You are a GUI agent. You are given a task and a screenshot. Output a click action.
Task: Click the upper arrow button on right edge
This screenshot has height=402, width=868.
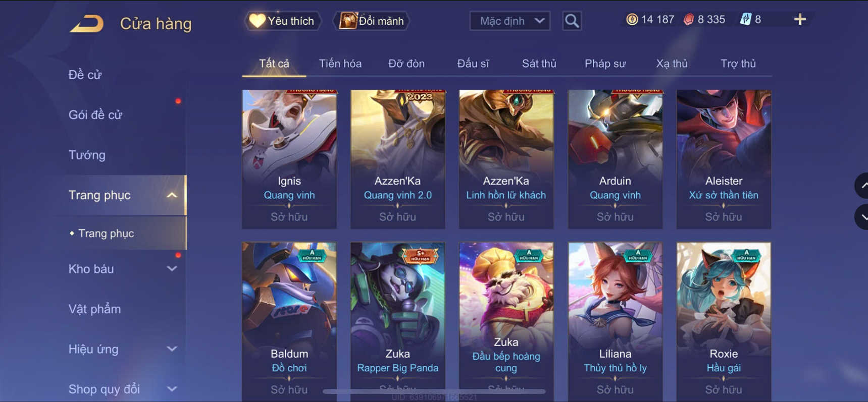[862, 186]
